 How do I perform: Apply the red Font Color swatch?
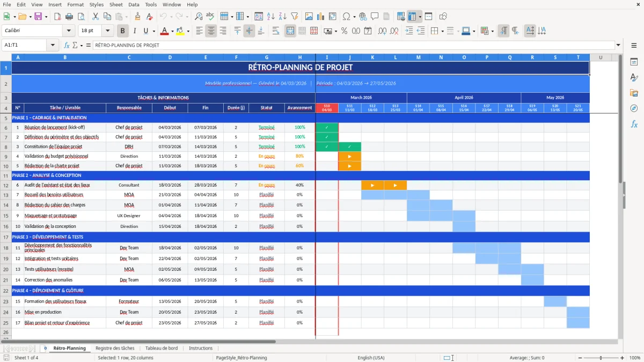click(x=164, y=31)
